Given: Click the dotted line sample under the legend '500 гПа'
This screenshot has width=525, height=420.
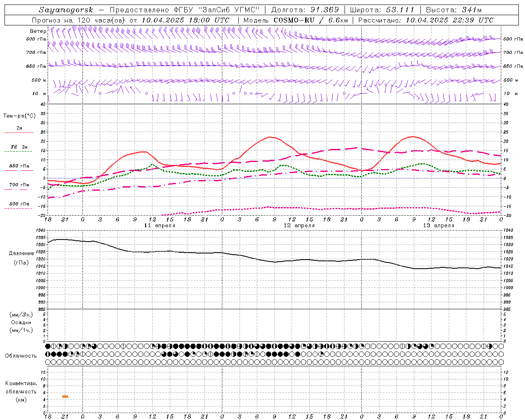Looking at the screenshot, I should pos(18,208).
